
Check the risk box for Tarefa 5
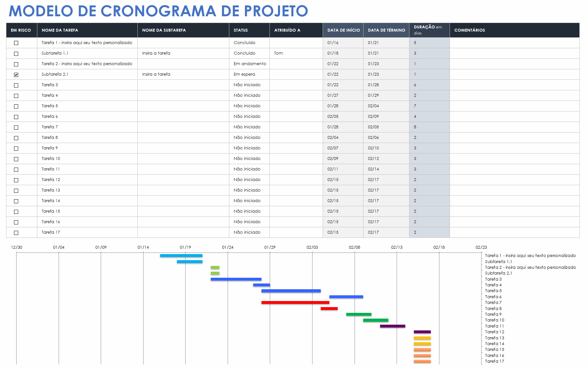pos(16,106)
